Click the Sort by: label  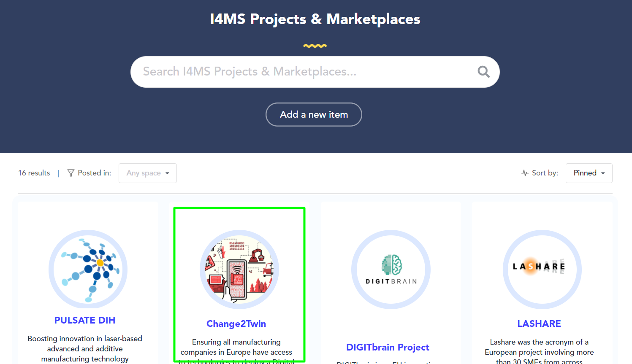coord(545,173)
